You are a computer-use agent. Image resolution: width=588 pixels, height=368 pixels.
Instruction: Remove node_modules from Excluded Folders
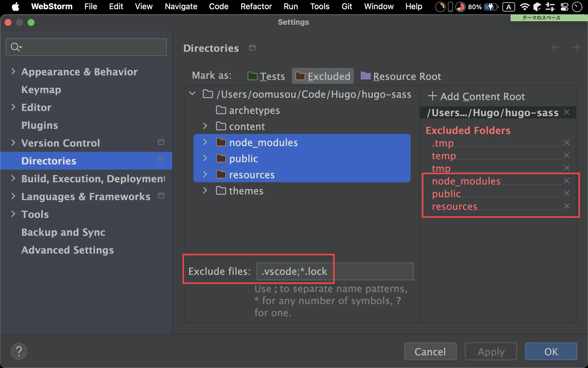pos(566,181)
